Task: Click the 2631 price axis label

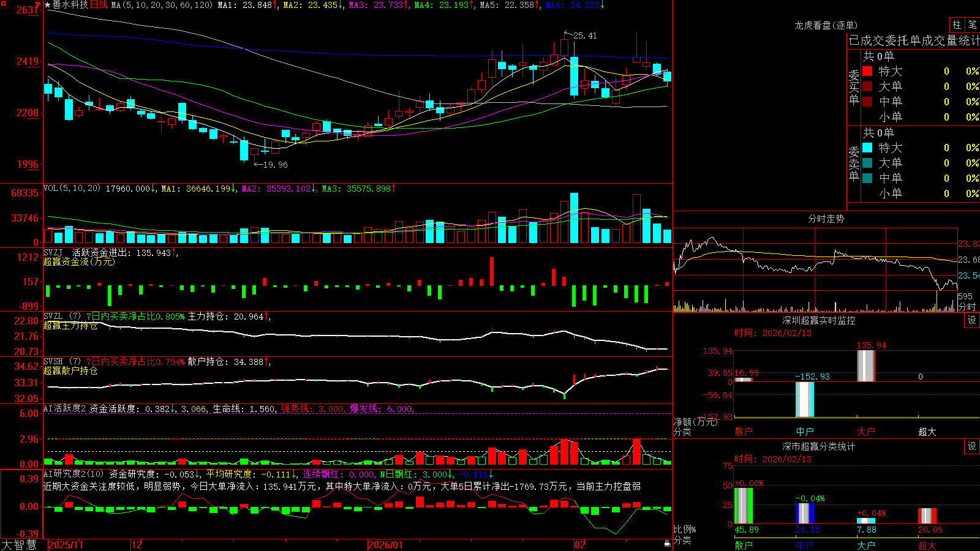Action: [x=28, y=10]
